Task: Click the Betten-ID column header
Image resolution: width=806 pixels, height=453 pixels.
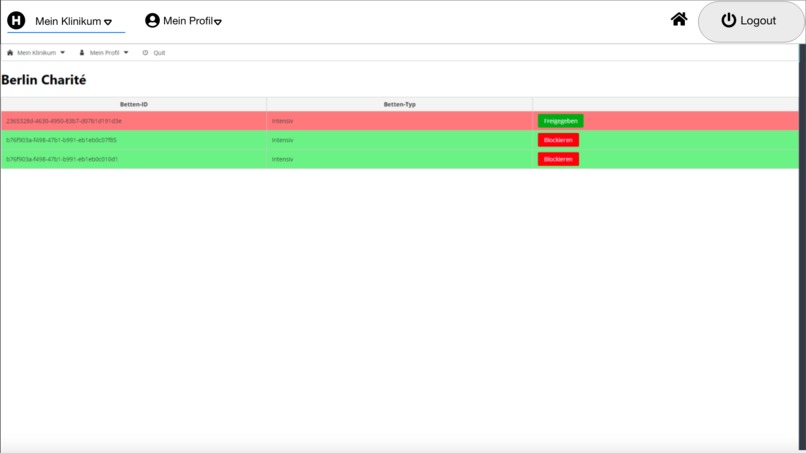Action: tap(134, 104)
